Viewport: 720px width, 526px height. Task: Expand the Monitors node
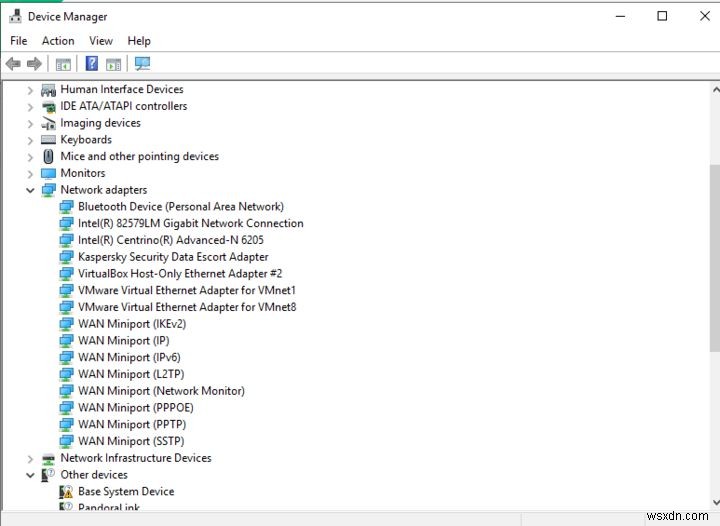[x=30, y=174]
